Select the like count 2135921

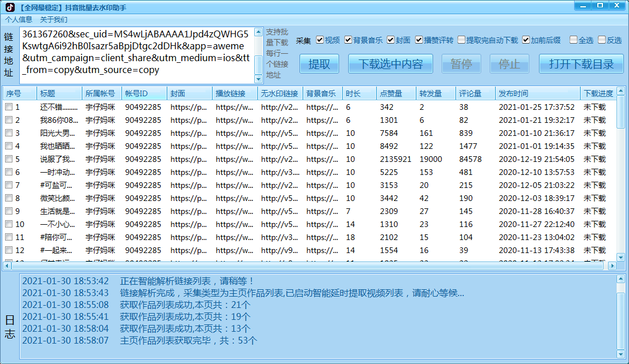coord(396,159)
